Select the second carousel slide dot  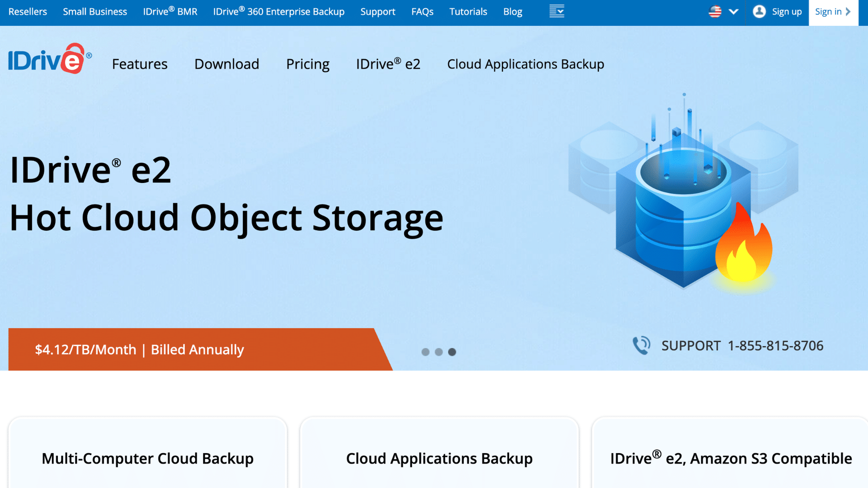(439, 352)
